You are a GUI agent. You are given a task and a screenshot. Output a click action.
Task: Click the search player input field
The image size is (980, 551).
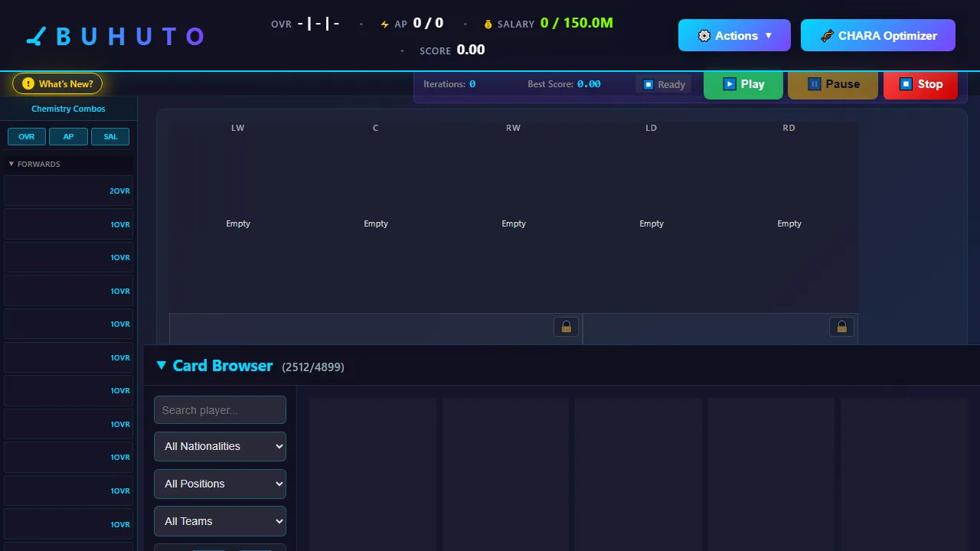tap(220, 409)
